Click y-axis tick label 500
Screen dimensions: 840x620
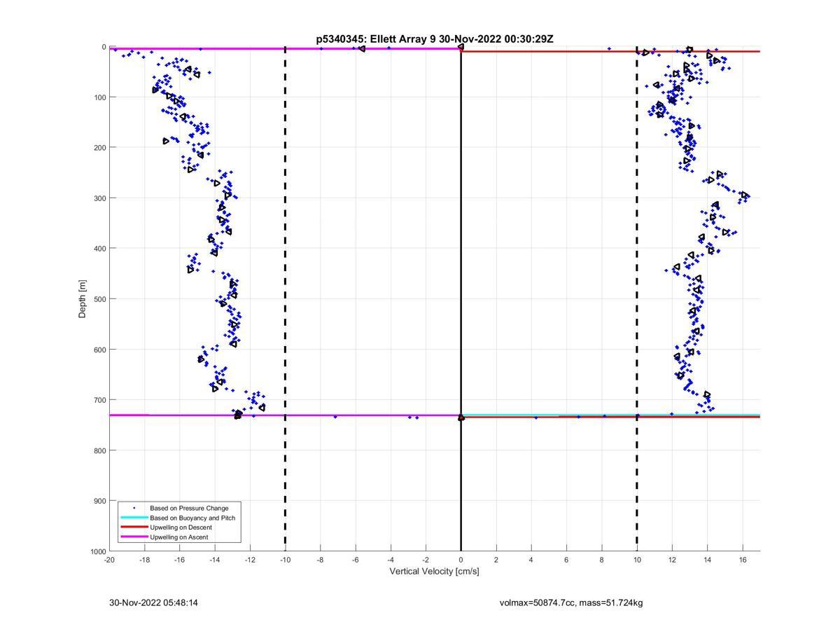click(x=100, y=299)
